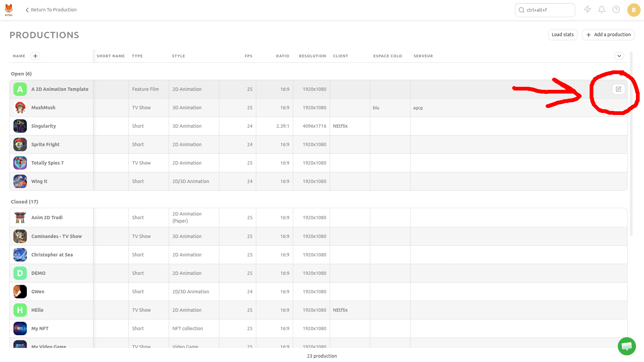Sort by the FPS column header
Screen dimensions: 644x362
[248, 56]
